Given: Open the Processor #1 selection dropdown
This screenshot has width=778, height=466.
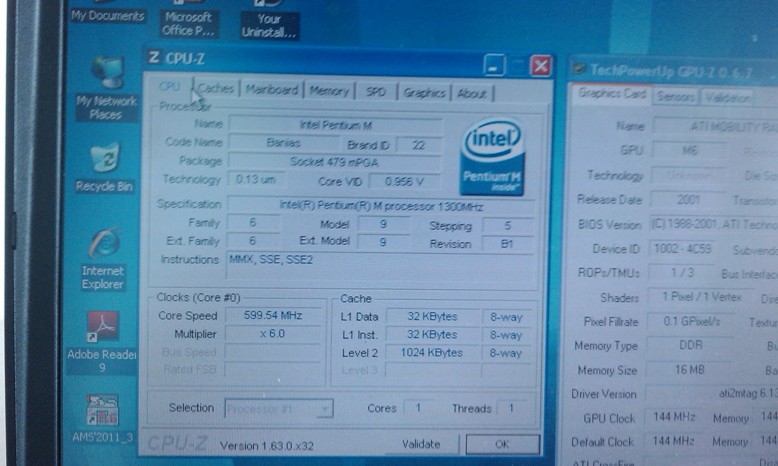Looking at the screenshot, I should pos(278,409).
